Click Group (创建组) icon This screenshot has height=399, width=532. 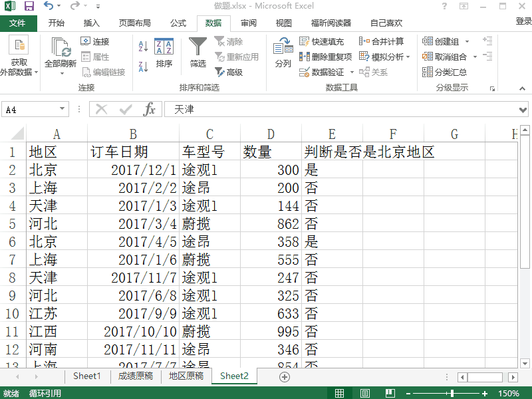(x=427, y=41)
